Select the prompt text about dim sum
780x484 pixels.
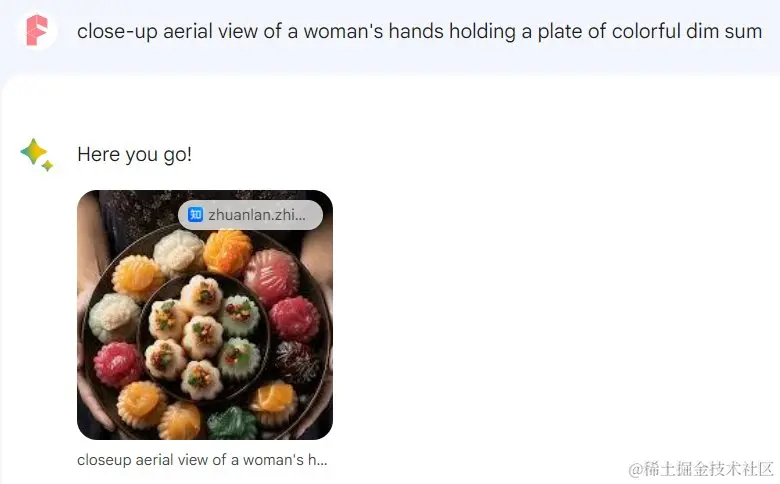(419, 31)
